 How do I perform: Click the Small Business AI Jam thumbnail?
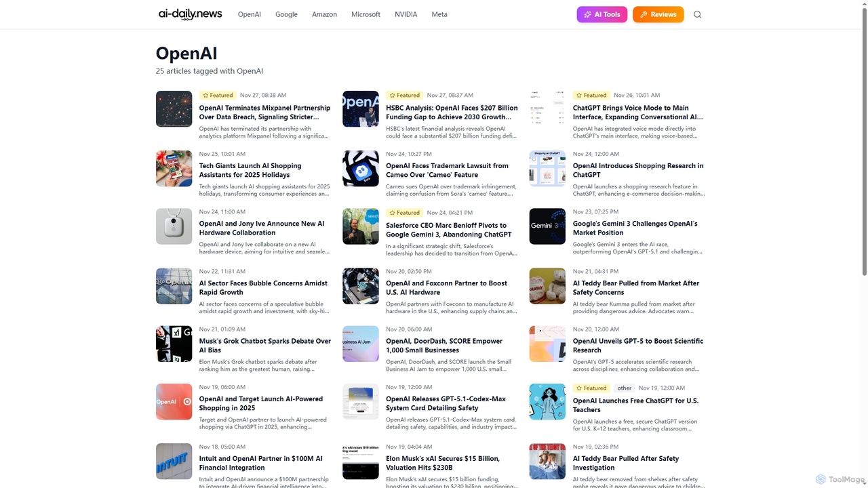tap(361, 344)
